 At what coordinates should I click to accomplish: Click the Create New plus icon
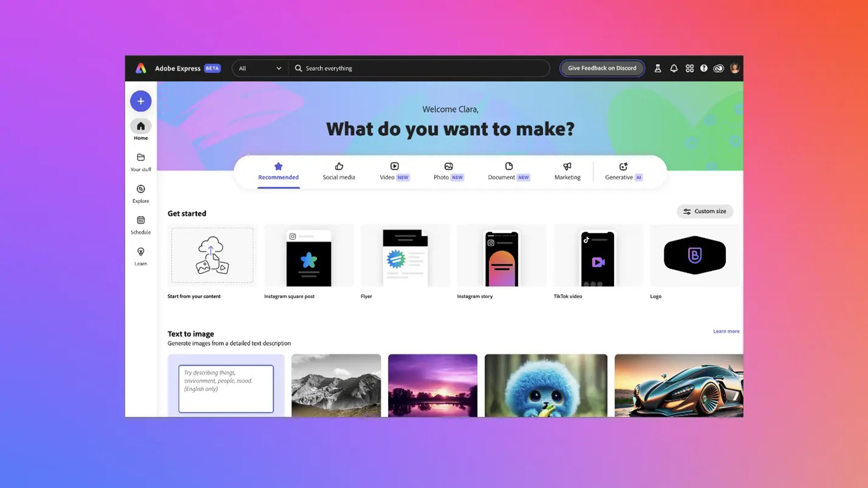(141, 101)
